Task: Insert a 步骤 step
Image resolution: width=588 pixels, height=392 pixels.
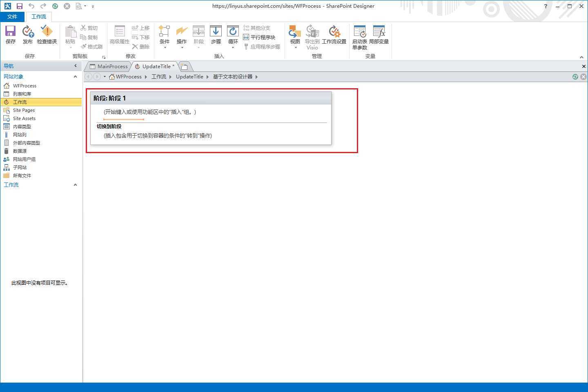Action: pyautogui.click(x=216, y=35)
